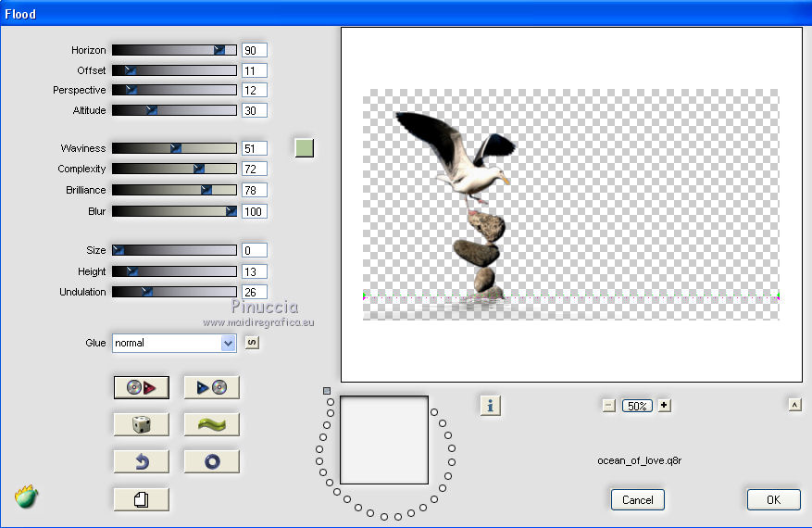The height and width of the screenshot is (528, 812).
Task: Open the Glue dropdown
Action: 174,343
